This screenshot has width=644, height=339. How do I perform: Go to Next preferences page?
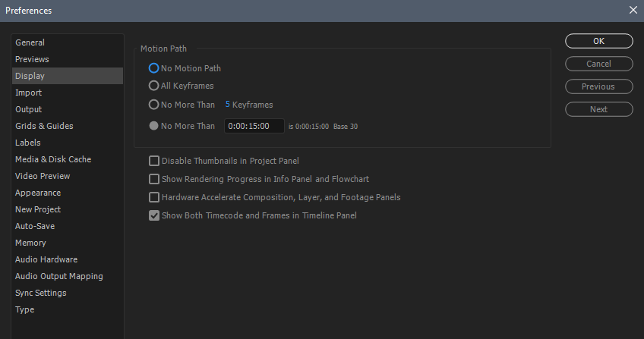click(x=598, y=109)
